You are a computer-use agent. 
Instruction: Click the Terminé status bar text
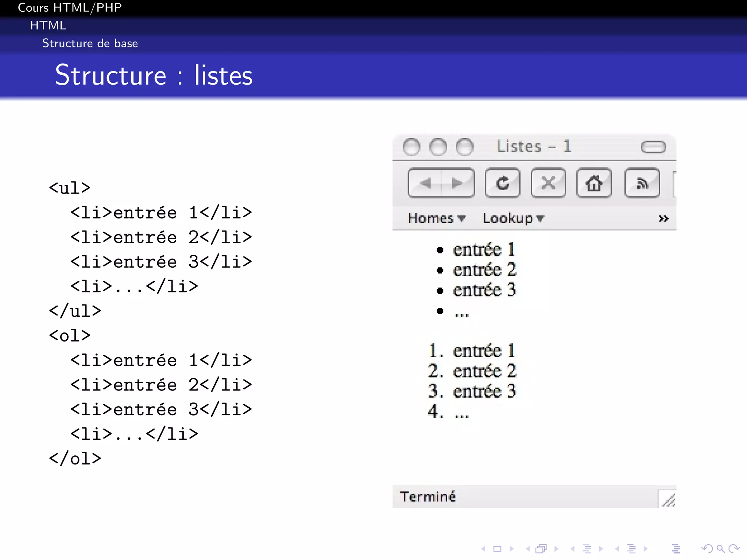(428, 497)
